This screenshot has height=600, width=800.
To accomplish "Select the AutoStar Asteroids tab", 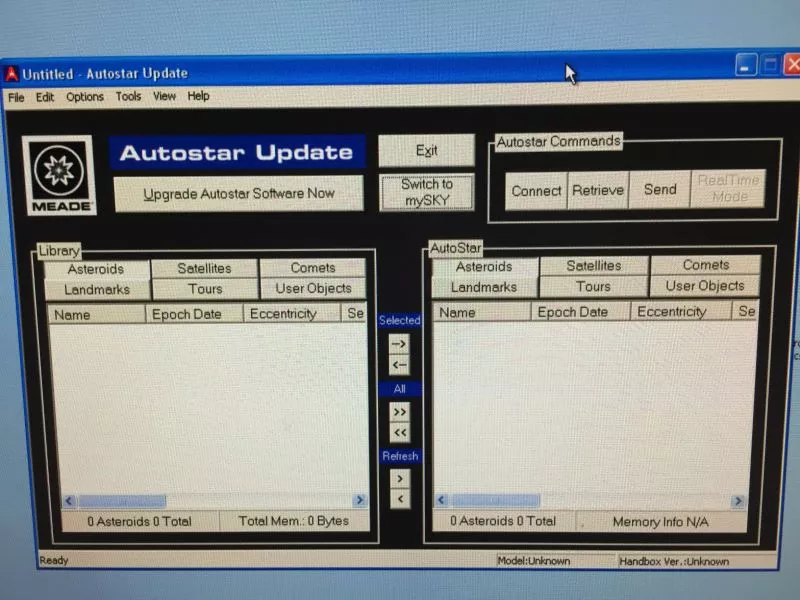I will pyautogui.click(x=484, y=267).
